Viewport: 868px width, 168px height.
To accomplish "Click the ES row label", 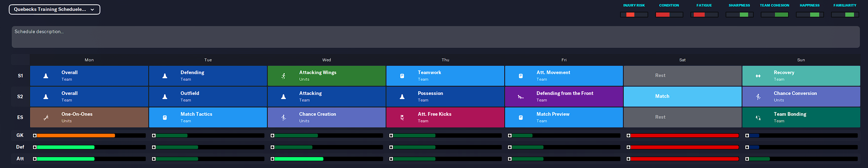I will pos(21,117).
